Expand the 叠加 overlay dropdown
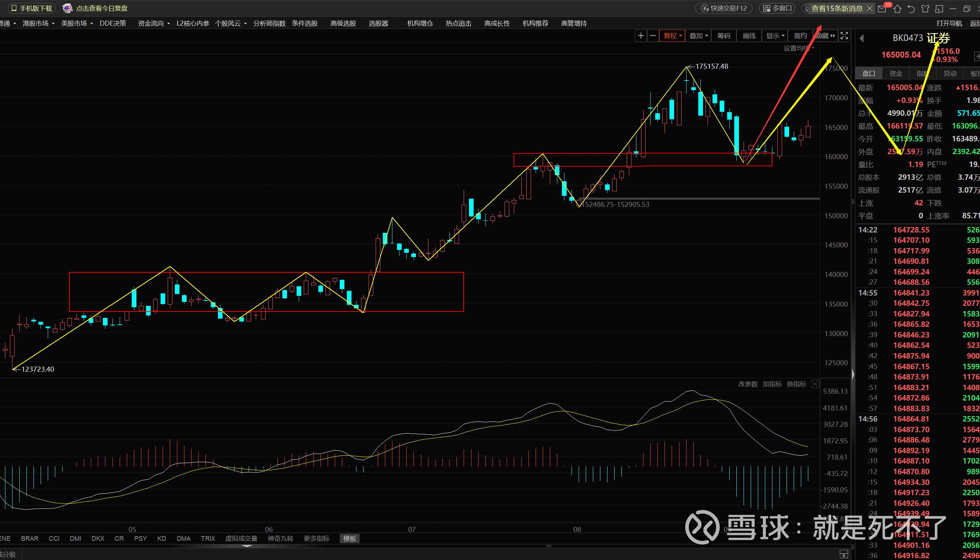Viewport: 980px width, 560px height. (698, 36)
